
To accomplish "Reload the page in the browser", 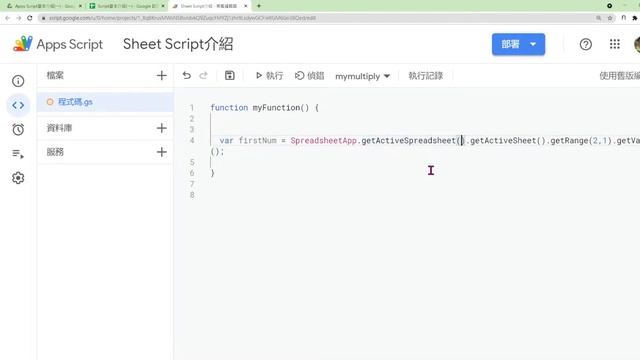I will tap(30, 18).
